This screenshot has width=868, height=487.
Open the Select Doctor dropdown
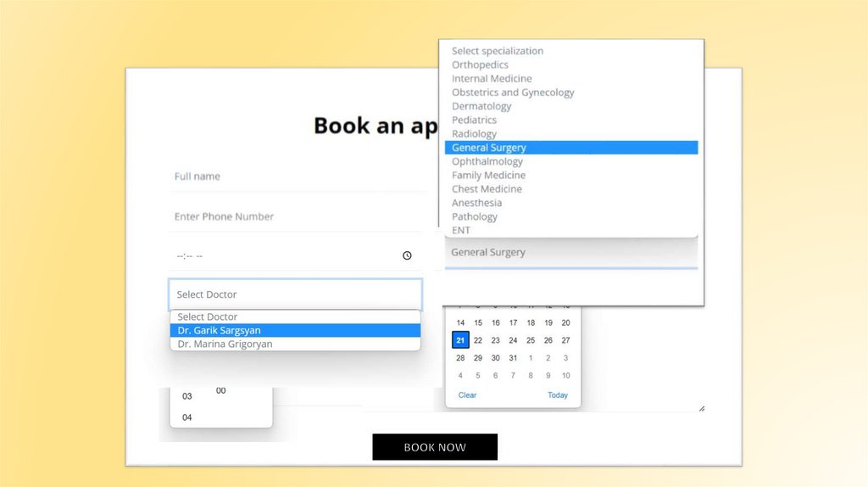[295, 294]
